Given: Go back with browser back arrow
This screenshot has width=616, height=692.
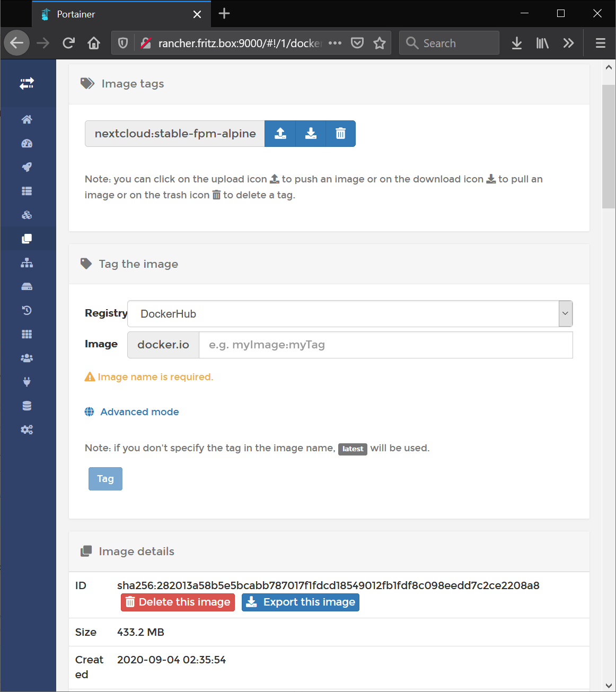Looking at the screenshot, I should [x=17, y=43].
